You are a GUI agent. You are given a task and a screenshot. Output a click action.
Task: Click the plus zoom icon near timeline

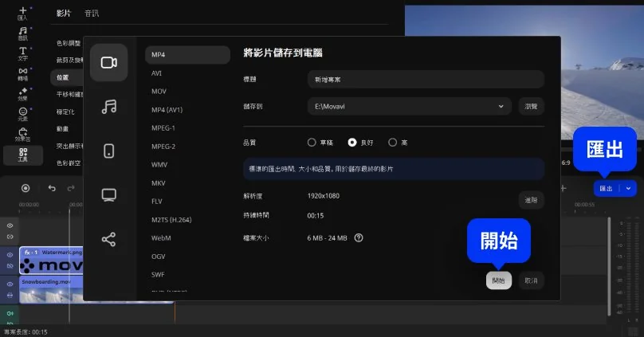click(563, 188)
